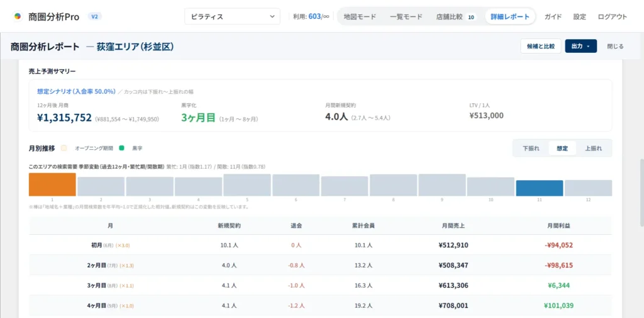Click the V2 version badge
Viewport: 644px width, 318px height.
(95, 16)
